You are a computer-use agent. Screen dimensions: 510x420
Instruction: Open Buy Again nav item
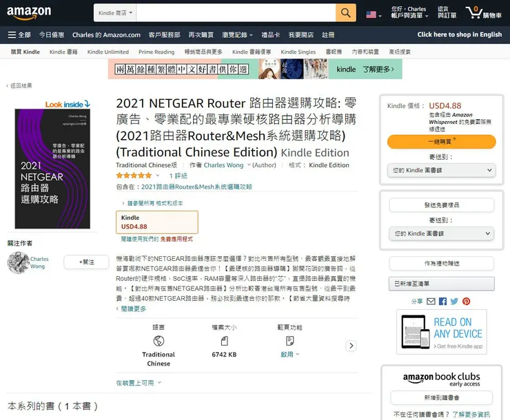pos(201,34)
